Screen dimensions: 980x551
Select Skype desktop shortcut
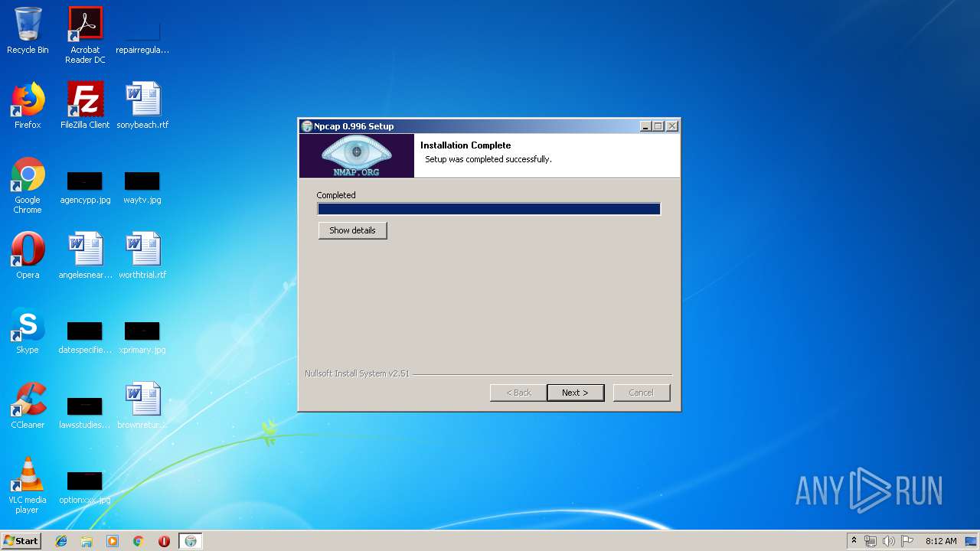[x=28, y=331]
